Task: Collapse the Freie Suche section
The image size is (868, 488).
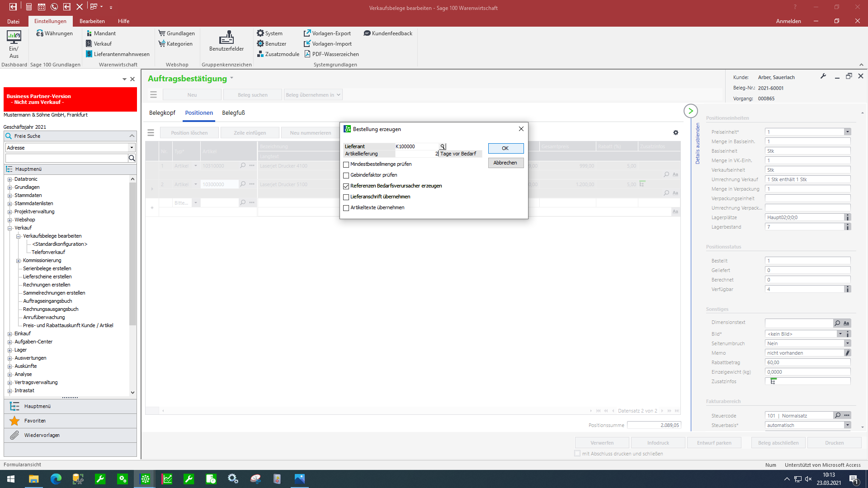Action: click(132, 136)
